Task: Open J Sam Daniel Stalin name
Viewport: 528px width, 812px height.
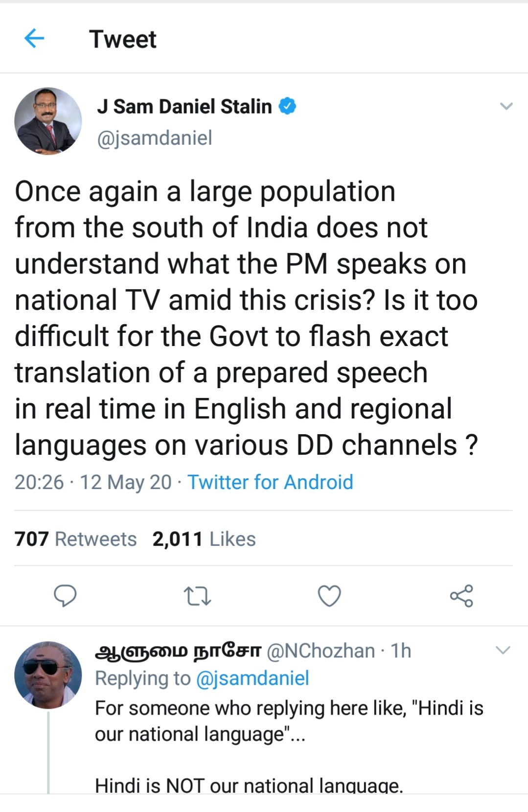Action: pos(184,106)
